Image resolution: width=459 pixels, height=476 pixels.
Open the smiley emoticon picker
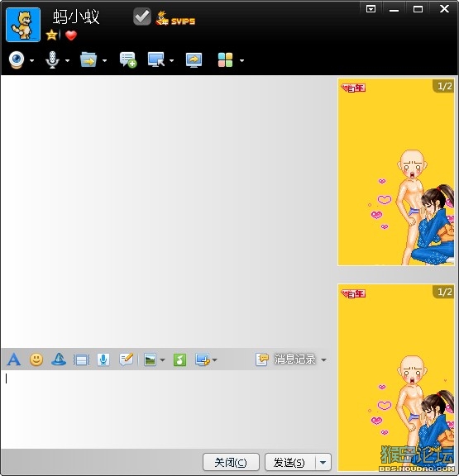pos(36,359)
